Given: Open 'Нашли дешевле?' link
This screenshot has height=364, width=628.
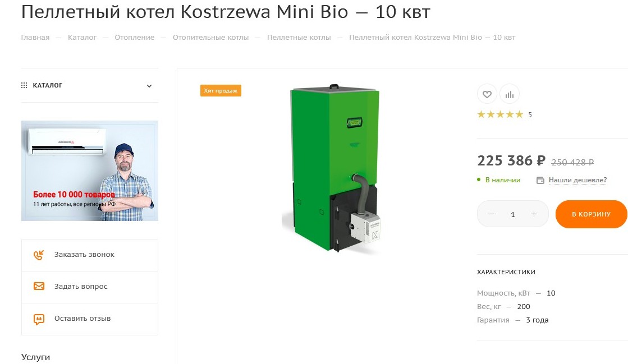Looking at the screenshot, I should click(577, 180).
